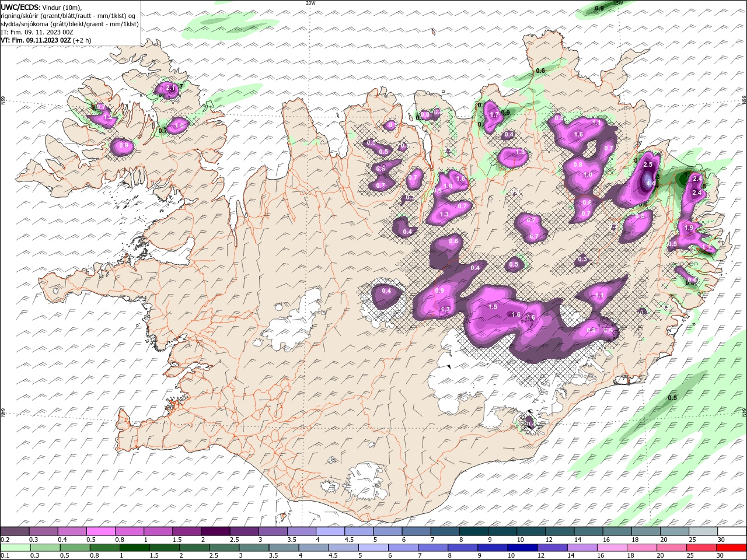Click the pale green 0.1–0.3 rain scale swatch
The width and height of the screenshot is (747, 560).
pos(15,548)
